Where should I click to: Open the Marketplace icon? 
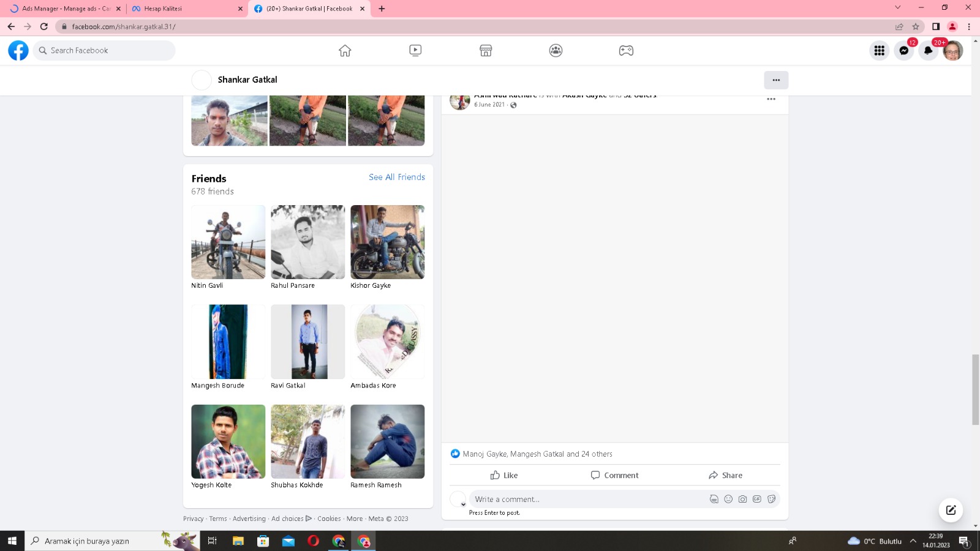point(486,50)
